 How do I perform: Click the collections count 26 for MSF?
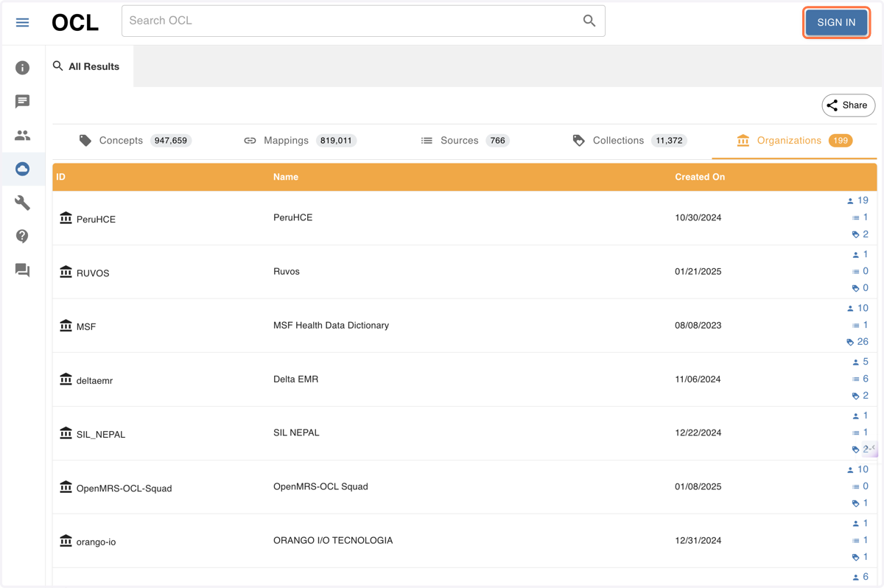[857, 342]
